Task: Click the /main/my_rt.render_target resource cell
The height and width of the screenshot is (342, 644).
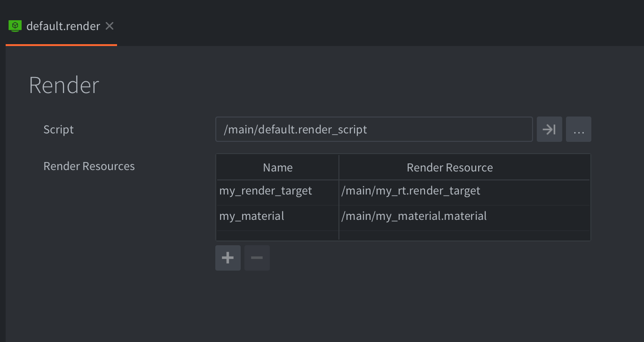Action: [x=410, y=191]
